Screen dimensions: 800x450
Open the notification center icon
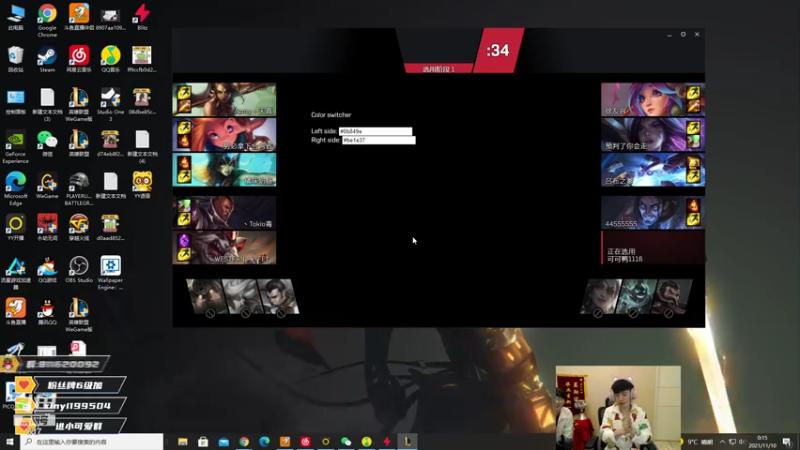[x=787, y=441]
